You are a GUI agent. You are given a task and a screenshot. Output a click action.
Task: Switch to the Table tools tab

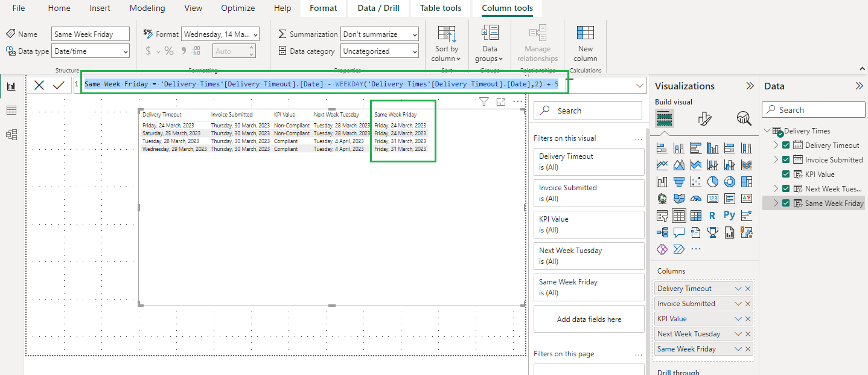point(441,8)
